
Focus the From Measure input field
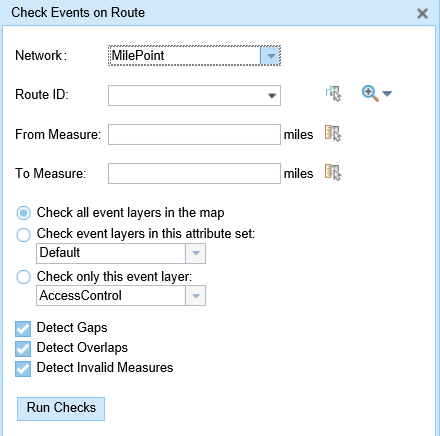point(194,135)
